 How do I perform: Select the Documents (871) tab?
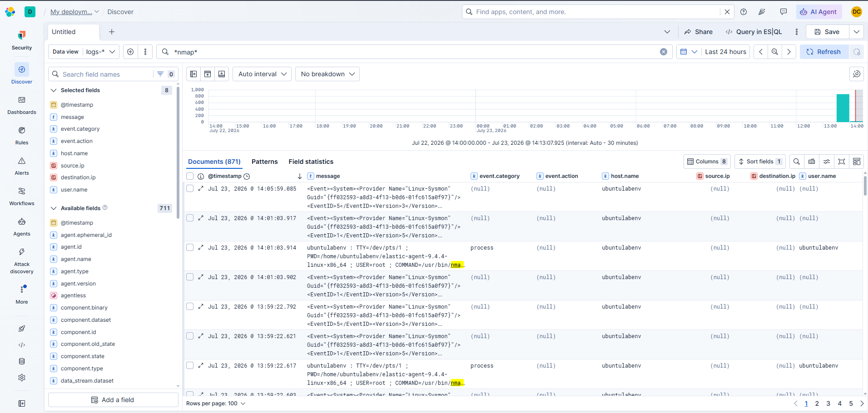(214, 162)
